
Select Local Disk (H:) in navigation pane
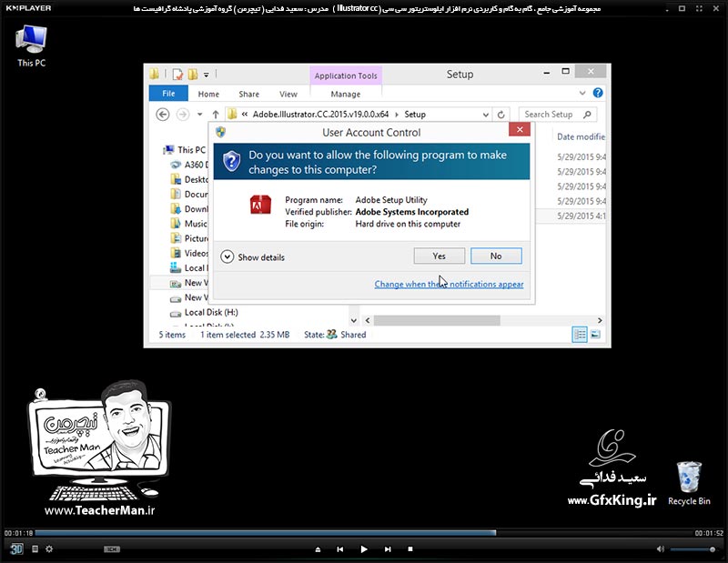point(204,312)
